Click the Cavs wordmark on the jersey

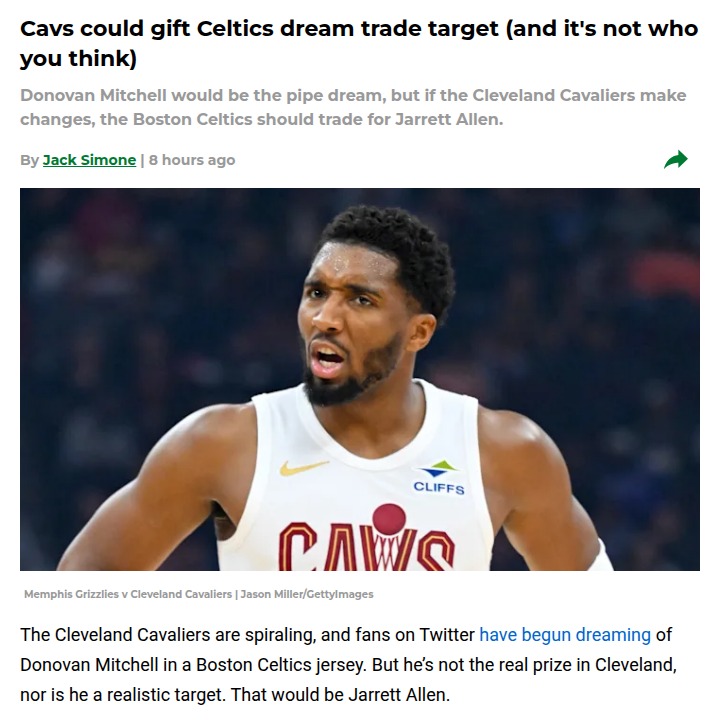(366, 544)
